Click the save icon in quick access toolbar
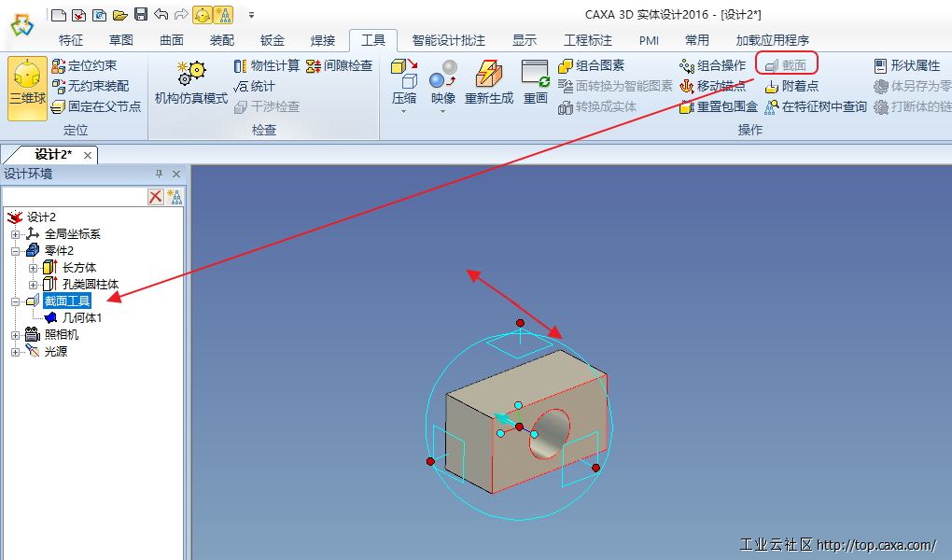This screenshot has width=952, height=560. (140, 14)
